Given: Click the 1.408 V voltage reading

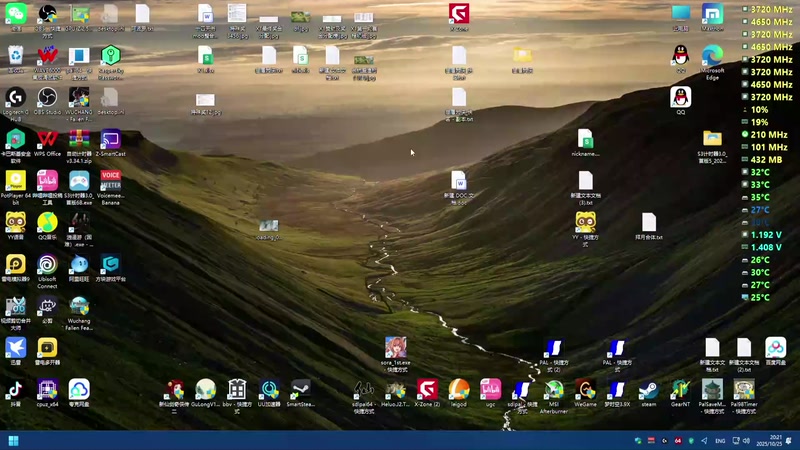Looking at the screenshot, I should (766, 247).
